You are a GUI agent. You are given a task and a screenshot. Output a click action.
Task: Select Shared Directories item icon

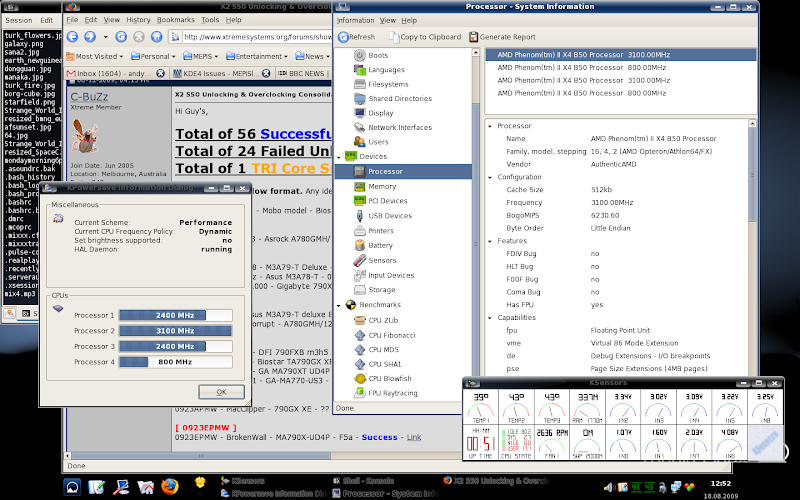pos(360,98)
